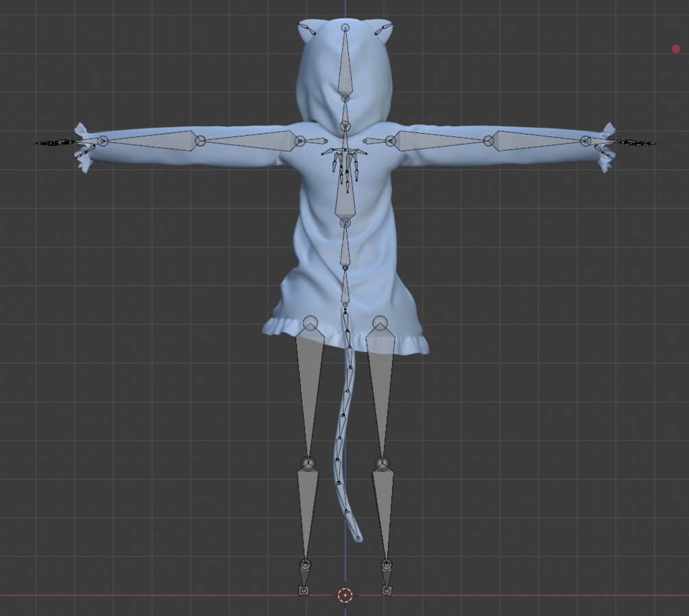Select the forearm bone on the right sleeve
Screen dimensions: 689x616
(537, 140)
